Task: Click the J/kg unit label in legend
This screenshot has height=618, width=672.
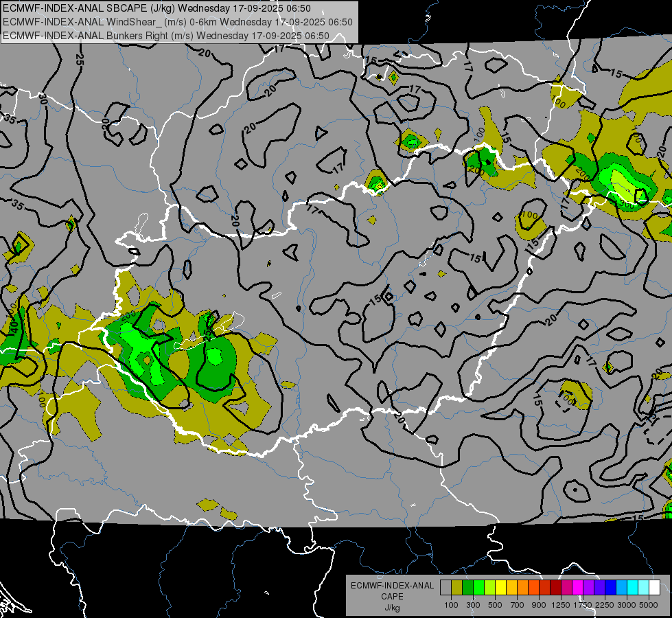Action: tap(392, 608)
